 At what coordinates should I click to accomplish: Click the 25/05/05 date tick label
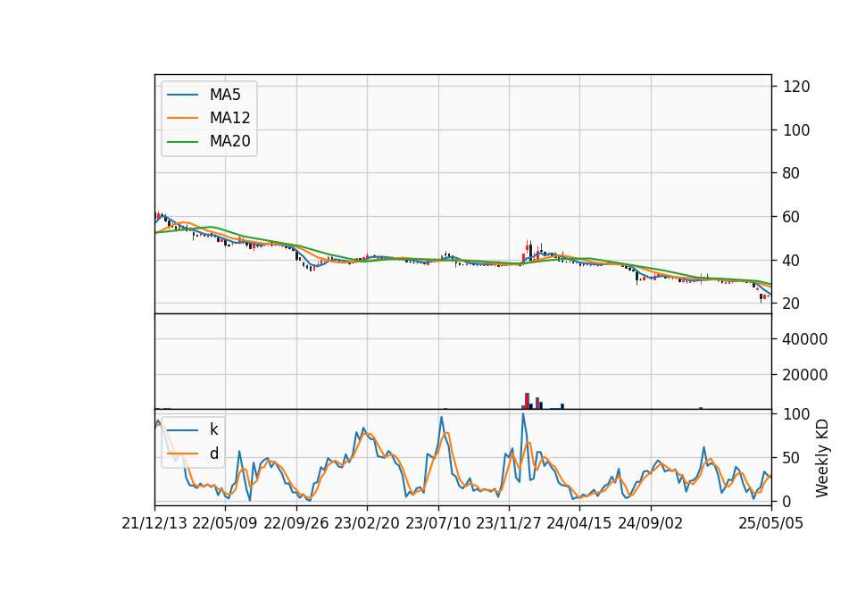pos(771,523)
